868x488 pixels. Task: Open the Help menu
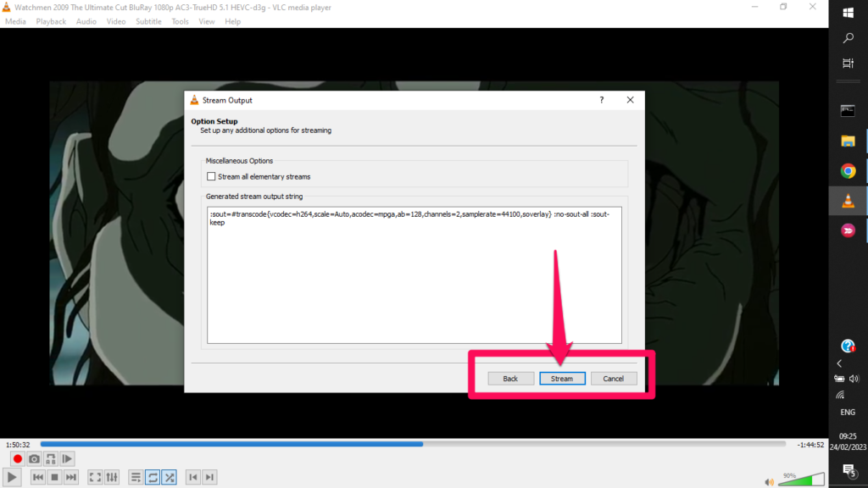coord(232,21)
